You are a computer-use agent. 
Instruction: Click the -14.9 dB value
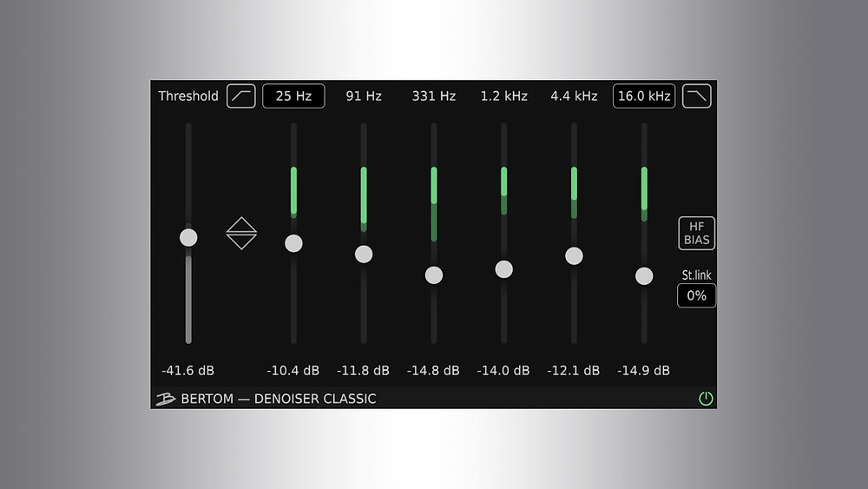click(x=643, y=371)
